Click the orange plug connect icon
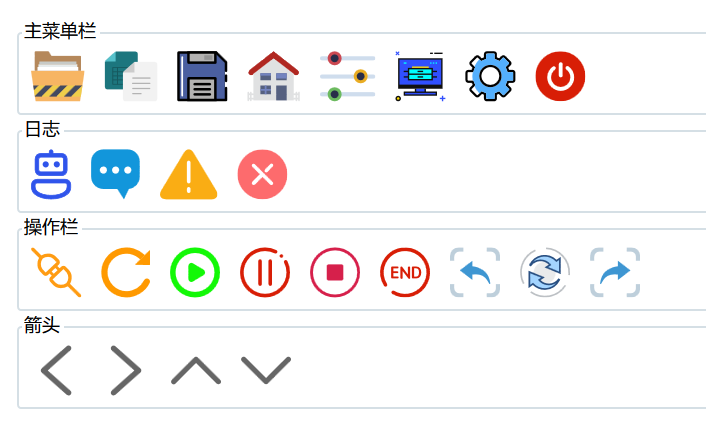The width and height of the screenshot is (706, 429). point(56,272)
